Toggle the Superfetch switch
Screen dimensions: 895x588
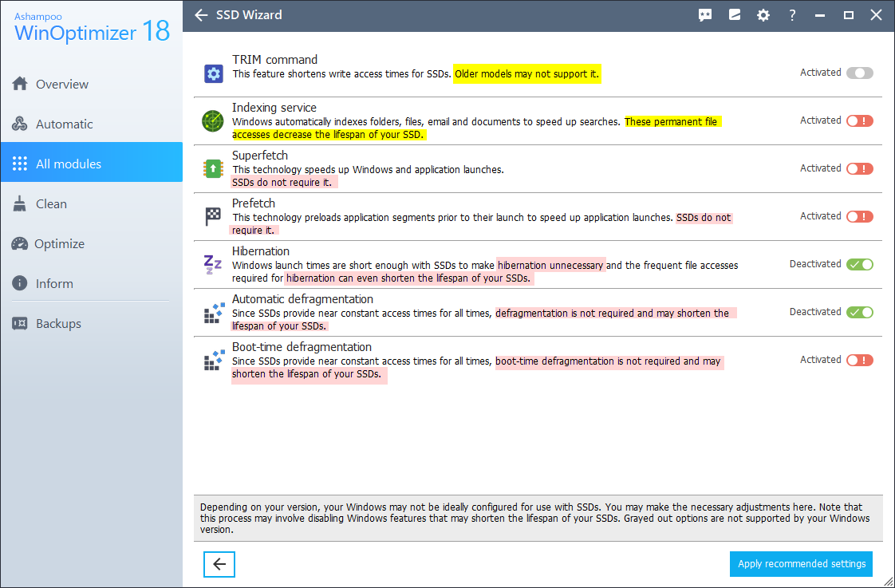[x=860, y=169]
